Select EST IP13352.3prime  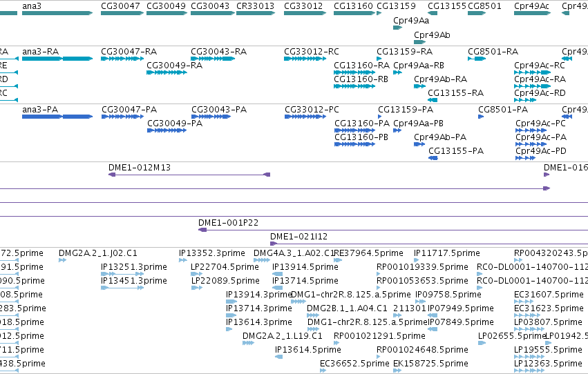183,260
